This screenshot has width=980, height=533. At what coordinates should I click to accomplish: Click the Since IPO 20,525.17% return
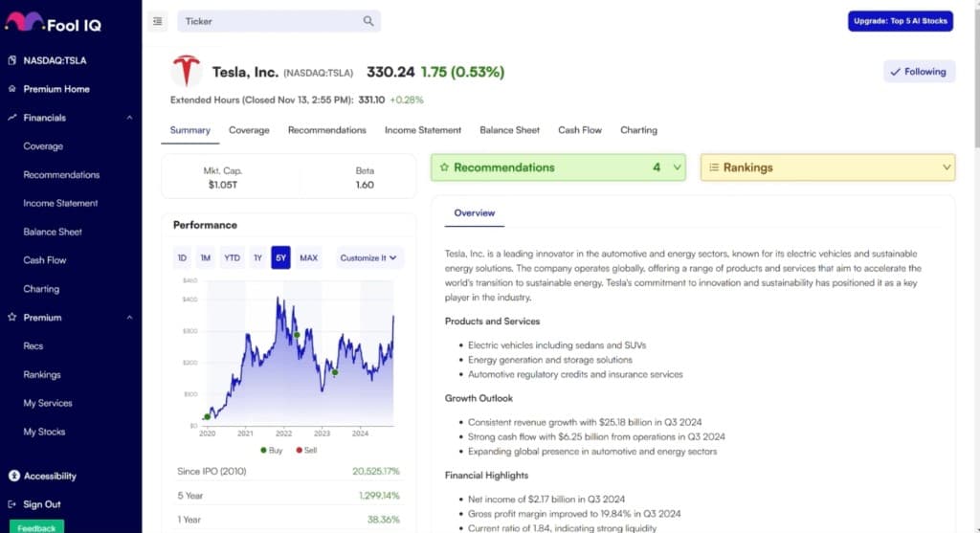tap(375, 471)
